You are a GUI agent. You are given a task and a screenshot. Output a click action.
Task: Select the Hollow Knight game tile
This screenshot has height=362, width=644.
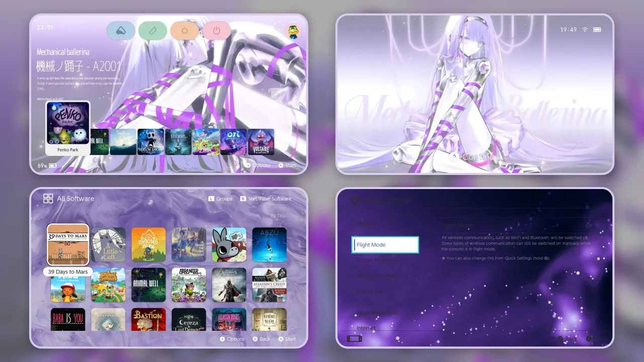click(x=151, y=142)
